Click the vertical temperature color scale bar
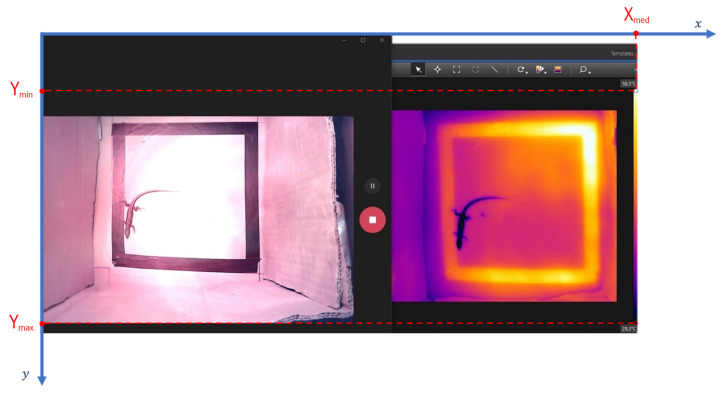The width and height of the screenshot is (722, 393). [635, 206]
